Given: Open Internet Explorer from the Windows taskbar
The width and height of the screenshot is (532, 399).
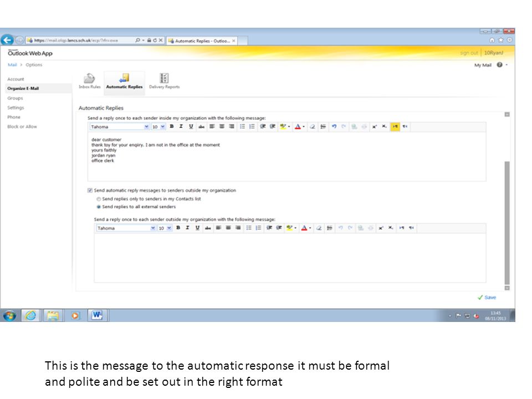Looking at the screenshot, I should click(31, 315).
